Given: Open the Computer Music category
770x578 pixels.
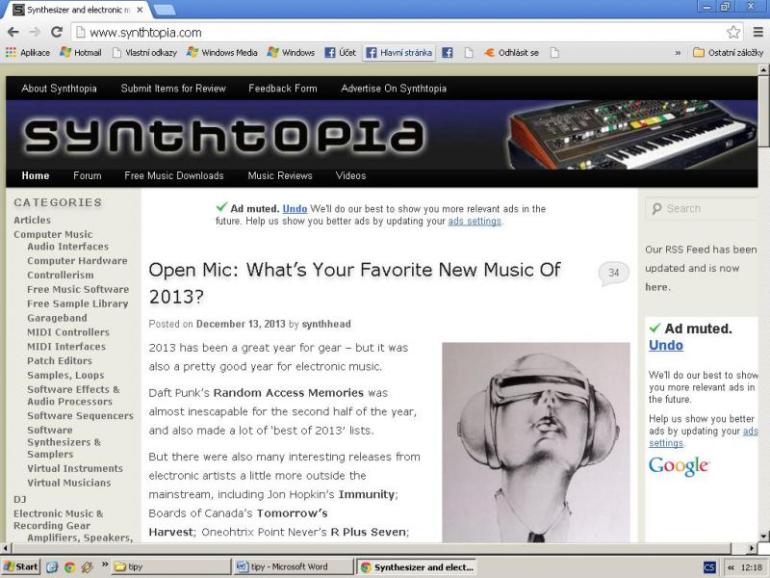Looking at the screenshot, I should pyautogui.click(x=53, y=234).
